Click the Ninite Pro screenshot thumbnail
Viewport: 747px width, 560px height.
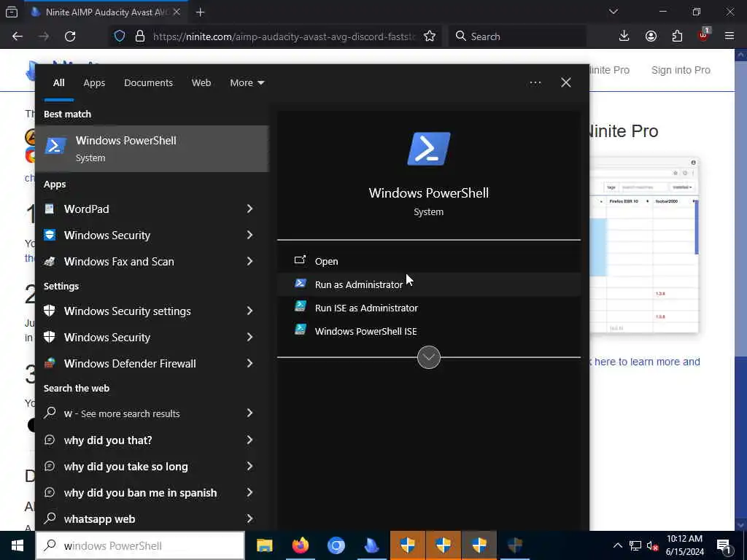coord(644,245)
